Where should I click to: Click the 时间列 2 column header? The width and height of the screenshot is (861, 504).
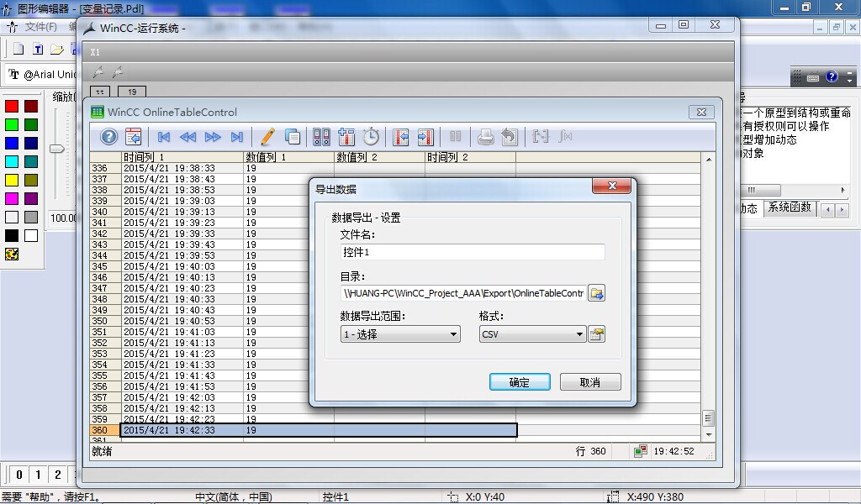pos(471,157)
